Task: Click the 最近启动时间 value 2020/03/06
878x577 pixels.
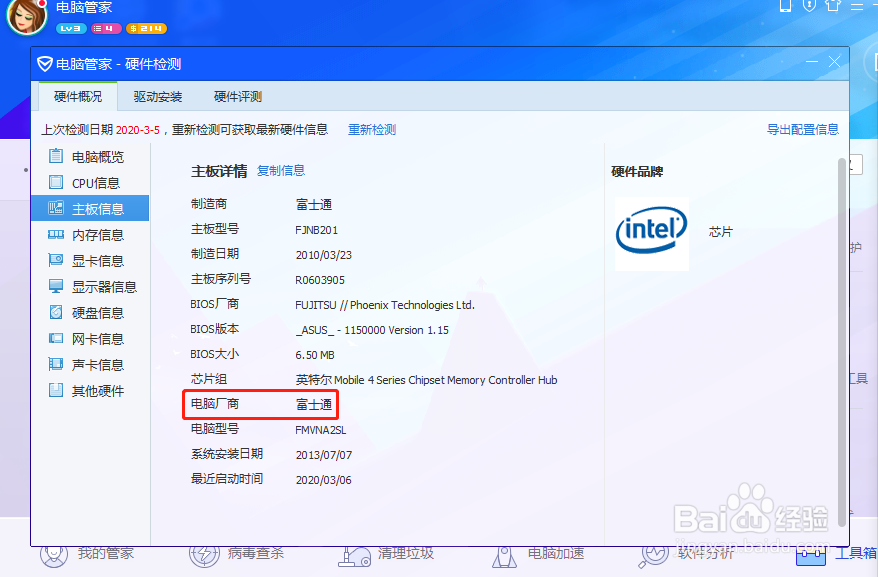Action: pos(324,480)
